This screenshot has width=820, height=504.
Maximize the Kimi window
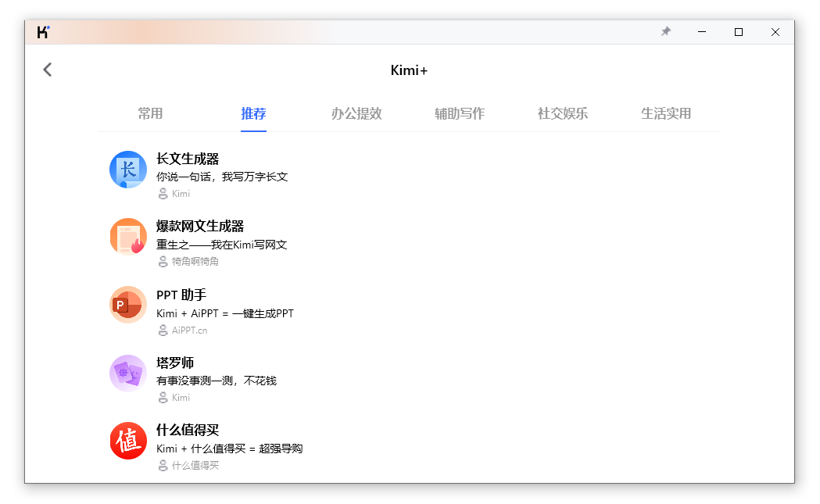point(739,32)
